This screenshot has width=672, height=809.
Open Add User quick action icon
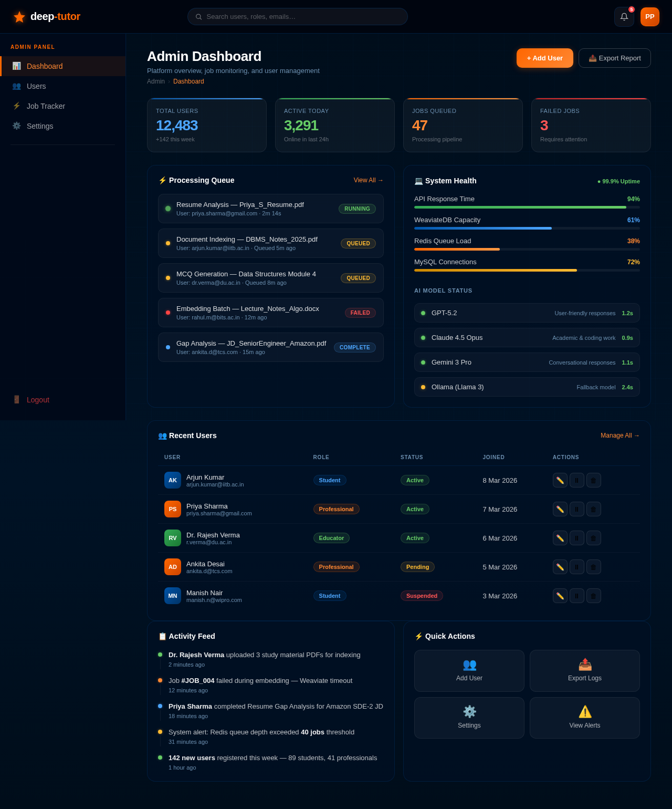[469, 665]
